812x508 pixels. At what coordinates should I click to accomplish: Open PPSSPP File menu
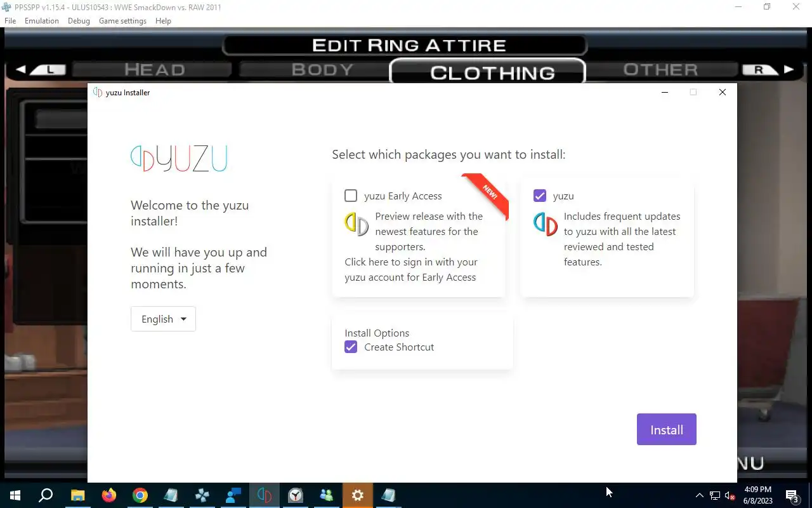10,21
